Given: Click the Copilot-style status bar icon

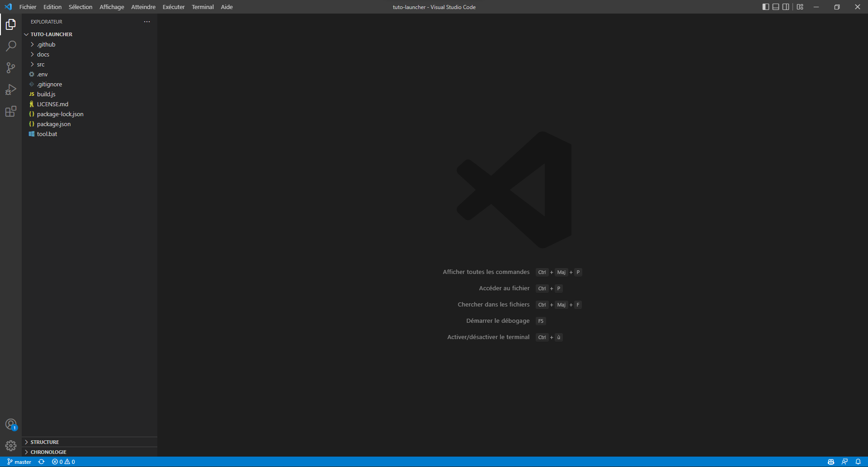Looking at the screenshot, I should coord(831,462).
